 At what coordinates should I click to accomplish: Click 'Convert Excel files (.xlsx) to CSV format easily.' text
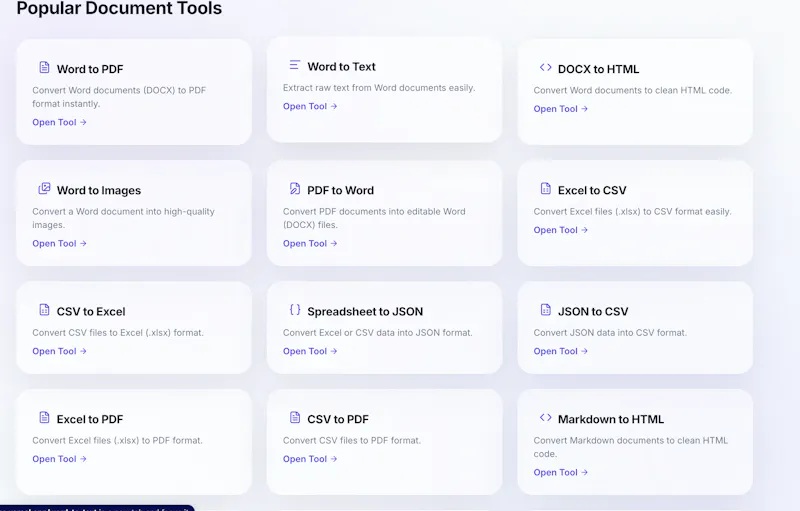[x=632, y=211]
